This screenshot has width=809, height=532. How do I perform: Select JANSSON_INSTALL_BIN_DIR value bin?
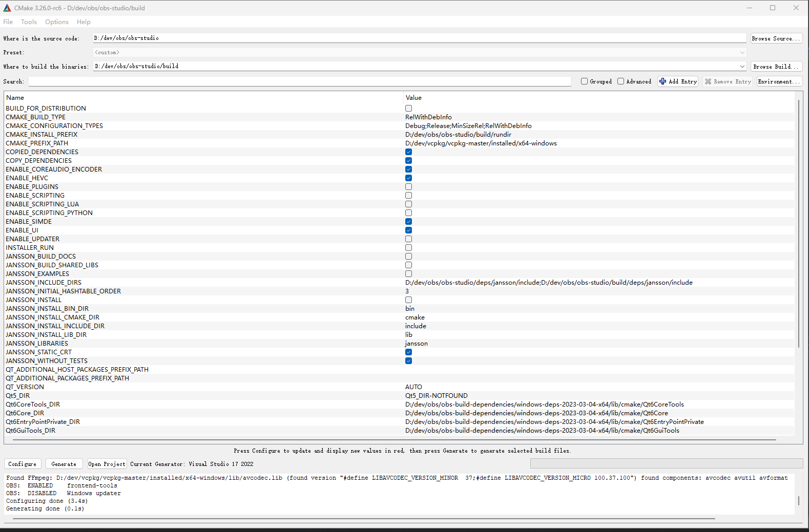click(410, 309)
